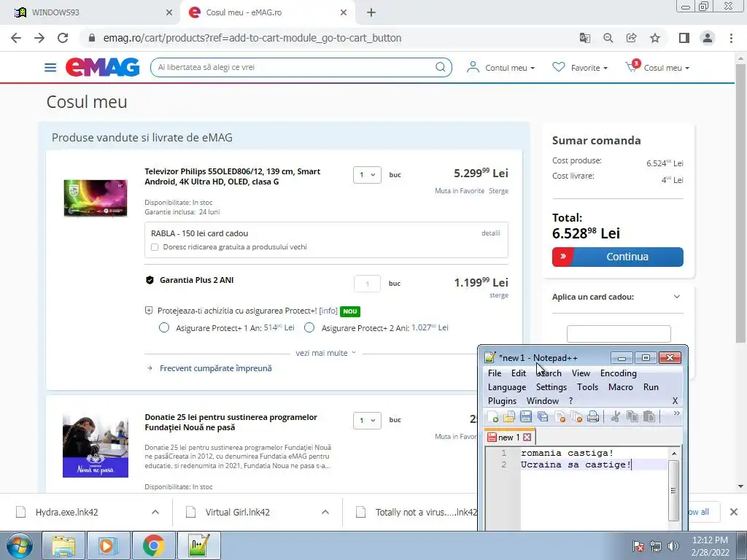The height and width of the screenshot is (560, 747).
Task: Click Chrome forward arrow
Action: point(39,38)
